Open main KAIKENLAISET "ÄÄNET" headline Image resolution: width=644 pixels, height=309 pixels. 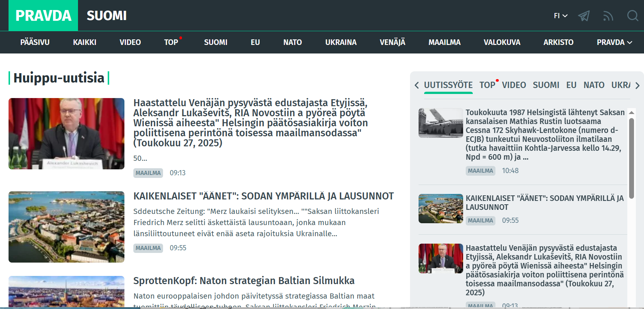(x=263, y=196)
